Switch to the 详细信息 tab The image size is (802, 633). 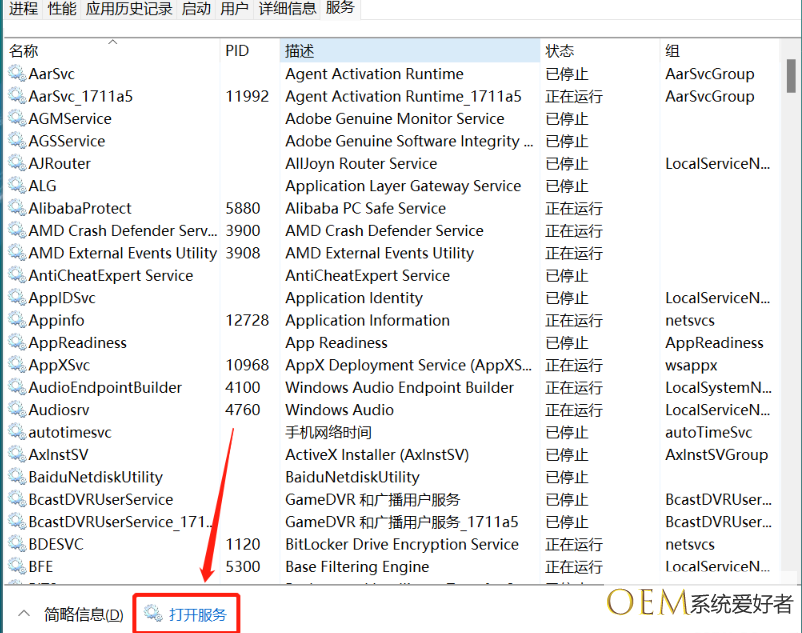288,9
